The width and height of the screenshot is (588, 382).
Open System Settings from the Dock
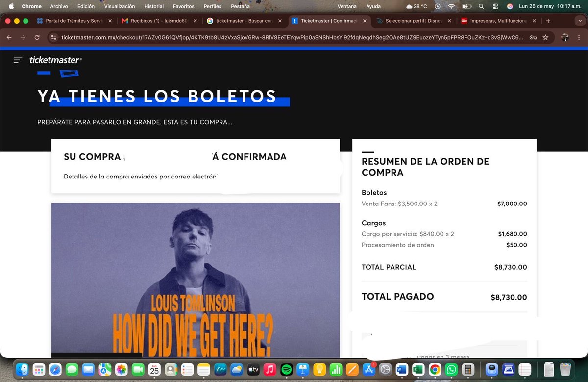[385, 369]
